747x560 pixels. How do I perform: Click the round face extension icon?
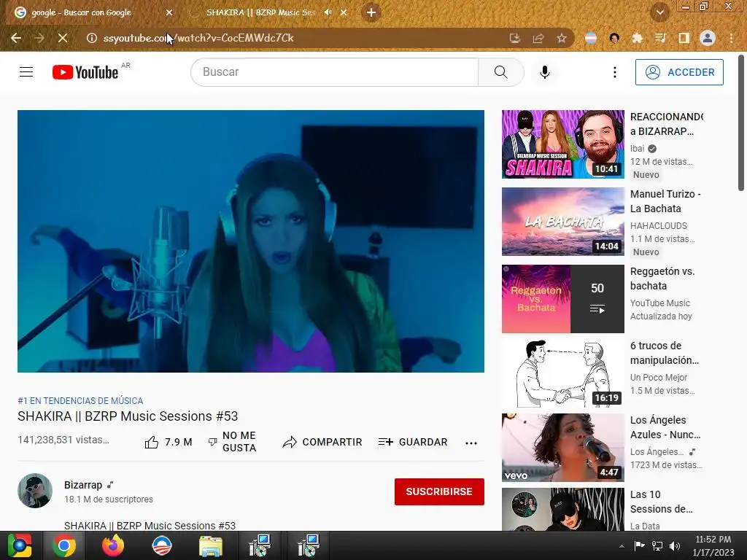614,38
